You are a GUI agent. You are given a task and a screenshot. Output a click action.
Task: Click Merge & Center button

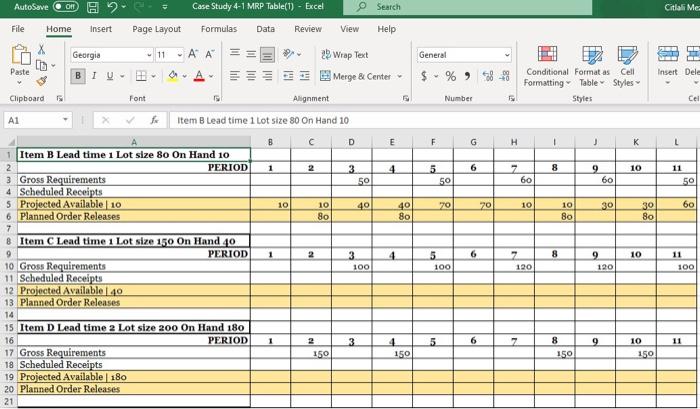point(356,76)
